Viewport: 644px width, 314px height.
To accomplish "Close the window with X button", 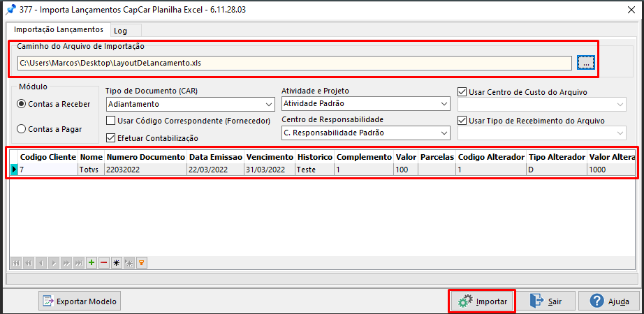I will (x=631, y=10).
